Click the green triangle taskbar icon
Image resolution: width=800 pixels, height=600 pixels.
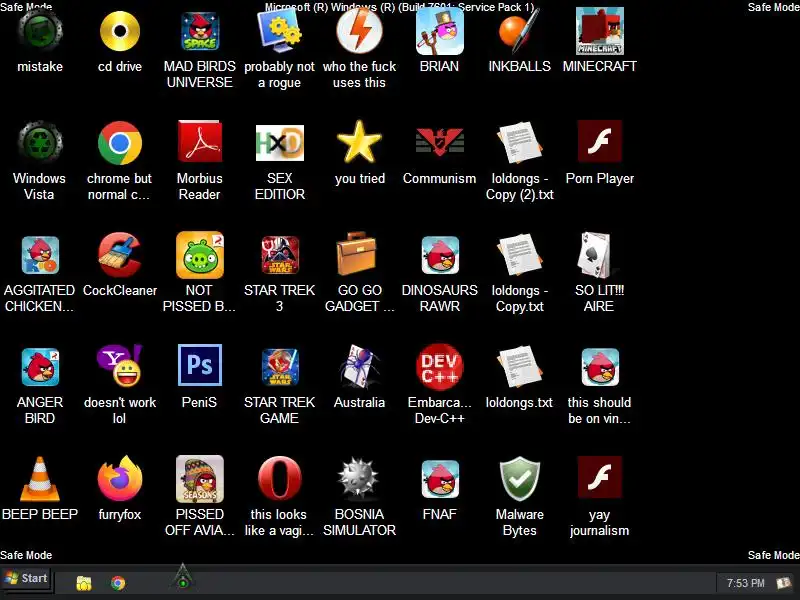click(183, 576)
